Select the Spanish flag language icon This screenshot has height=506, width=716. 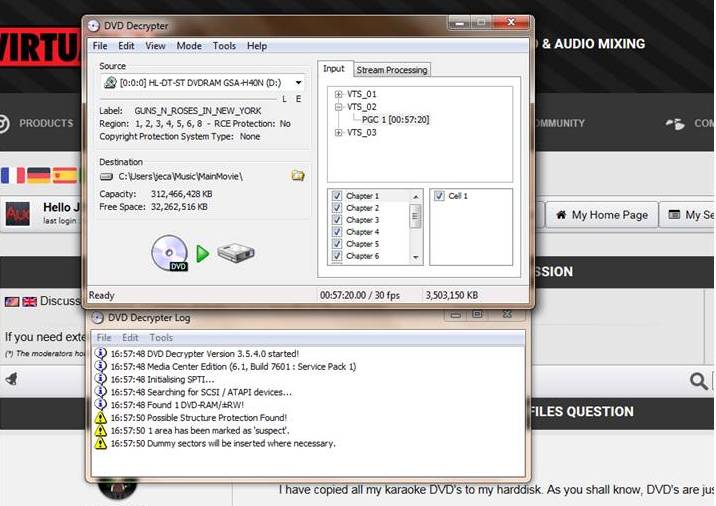click(x=64, y=175)
